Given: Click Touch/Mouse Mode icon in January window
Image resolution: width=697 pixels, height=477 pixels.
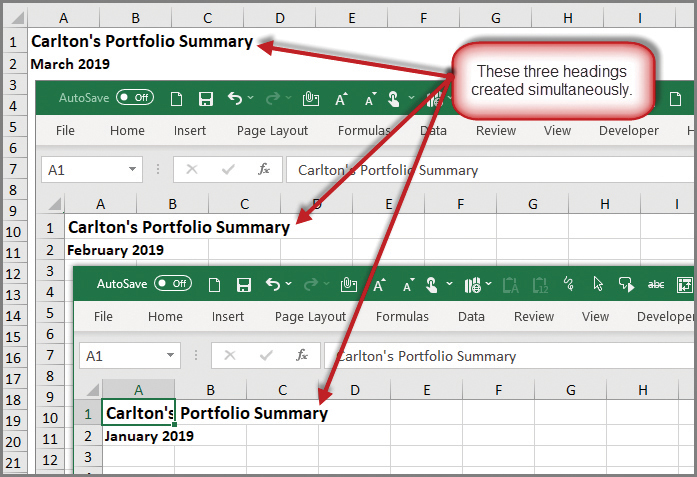Looking at the screenshot, I should [x=433, y=284].
